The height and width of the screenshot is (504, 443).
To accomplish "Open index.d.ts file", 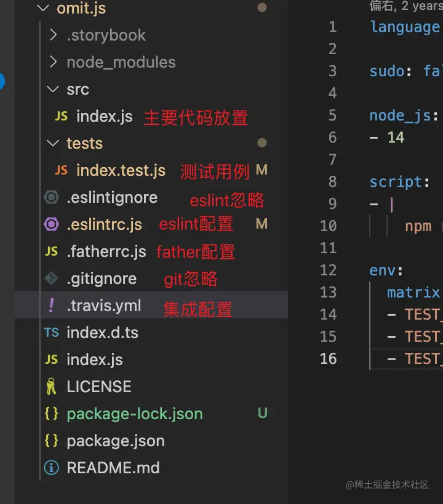I will (102, 333).
